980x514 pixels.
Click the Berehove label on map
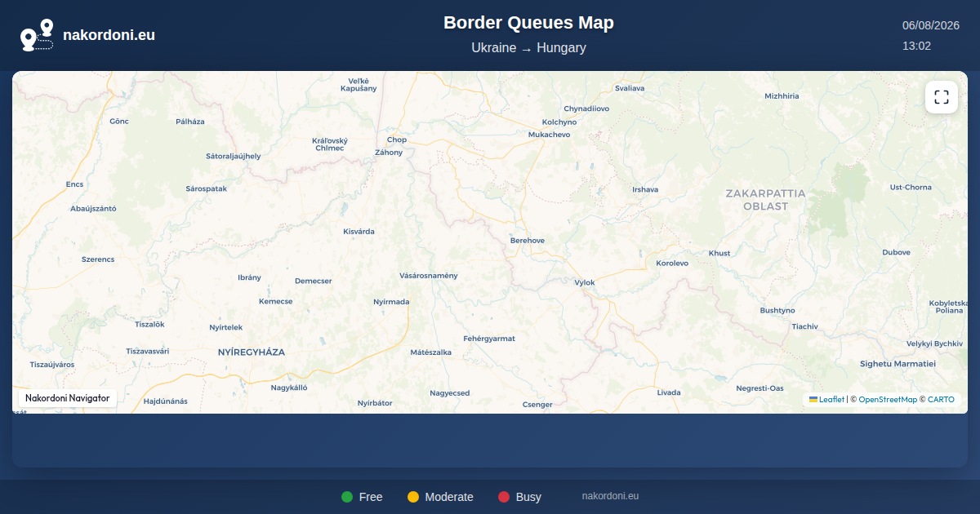point(527,241)
